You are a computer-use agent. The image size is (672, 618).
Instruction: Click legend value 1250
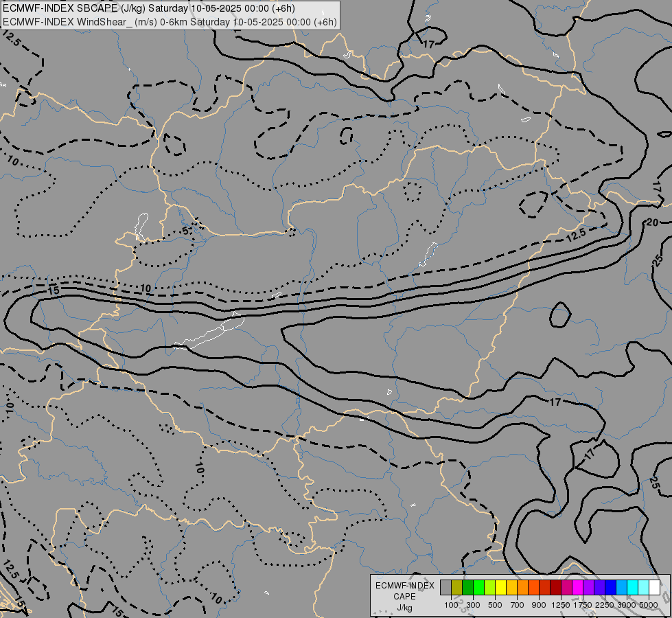click(x=561, y=605)
